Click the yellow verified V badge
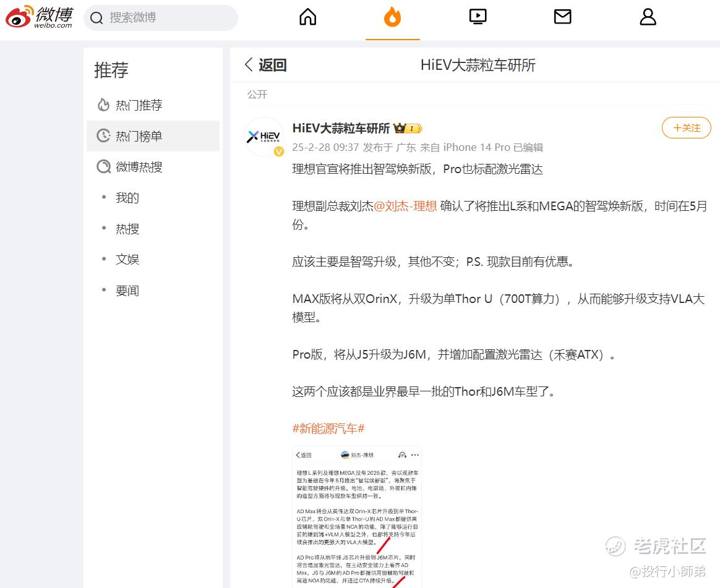Screen dimensions: 720x588 pos(279,152)
